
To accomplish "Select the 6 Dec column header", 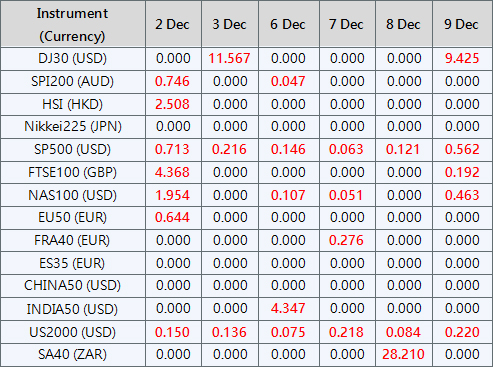I will point(288,25).
